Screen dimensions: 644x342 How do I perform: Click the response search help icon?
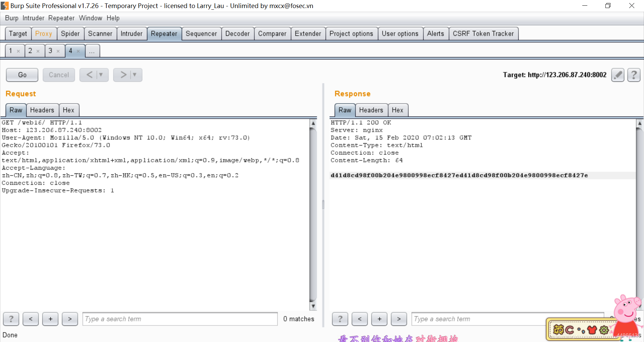[x=340, y=319]
